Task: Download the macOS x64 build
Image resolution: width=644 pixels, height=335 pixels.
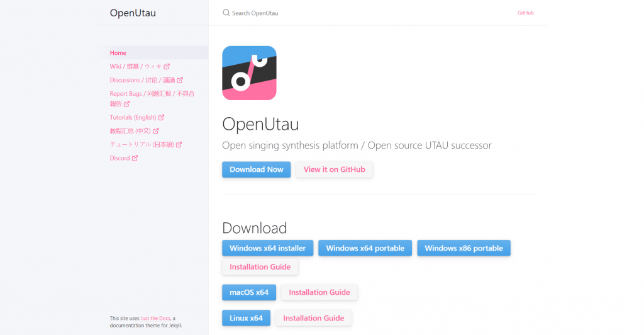Action: coord(249,292)
